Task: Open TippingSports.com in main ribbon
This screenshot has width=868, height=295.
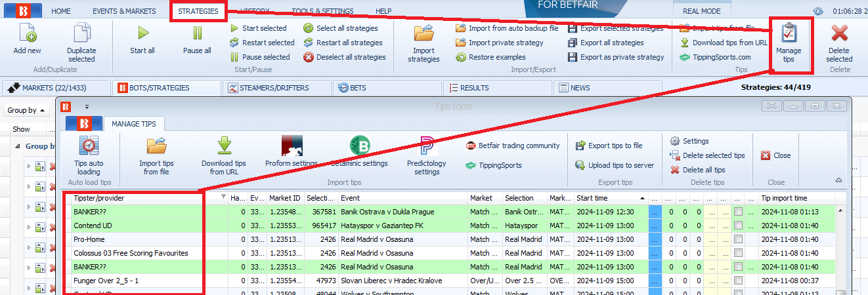Action: pos(715,57)
